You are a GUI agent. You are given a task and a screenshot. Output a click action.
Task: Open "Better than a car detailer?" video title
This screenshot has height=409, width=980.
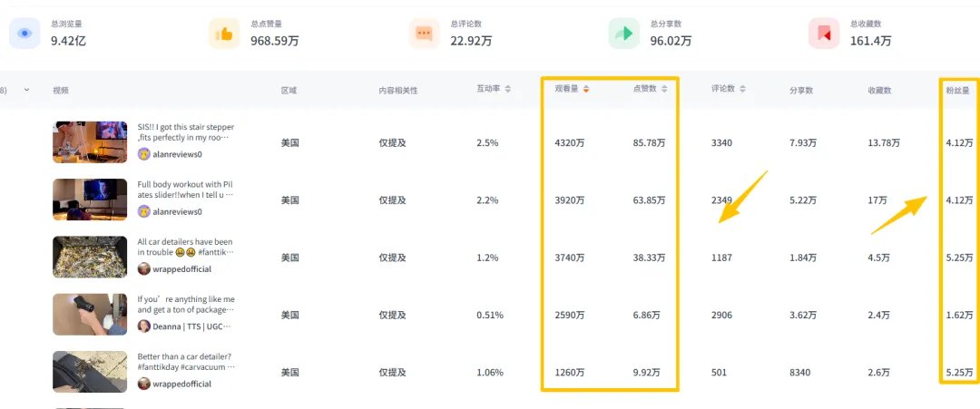pyautogui.click(x=185, y=362)
